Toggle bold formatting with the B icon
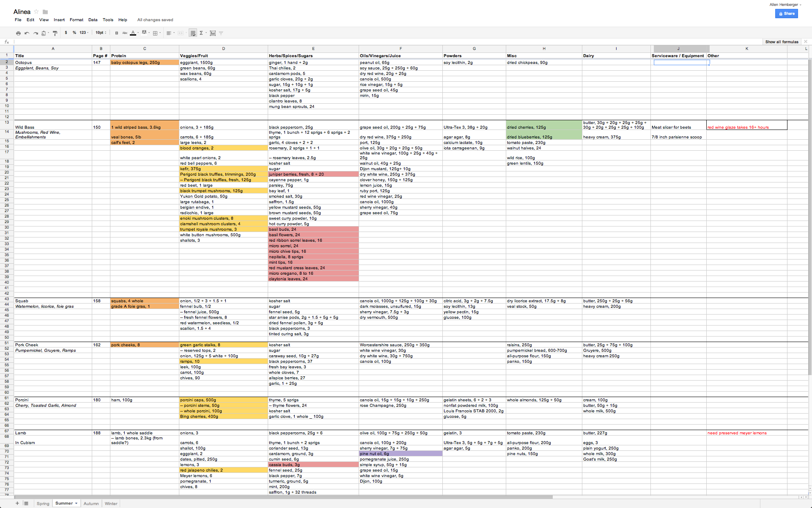Viewport: 812px width, 508px height. (x=117, y=33)
